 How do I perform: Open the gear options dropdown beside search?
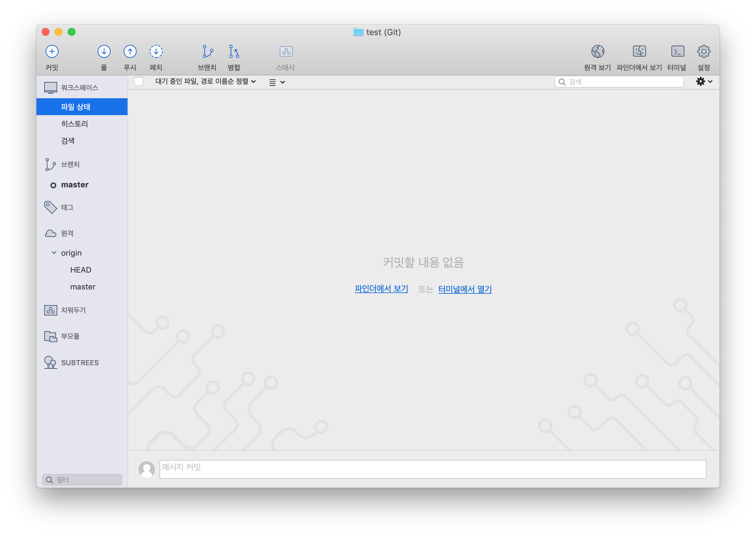tap(704, 82)
